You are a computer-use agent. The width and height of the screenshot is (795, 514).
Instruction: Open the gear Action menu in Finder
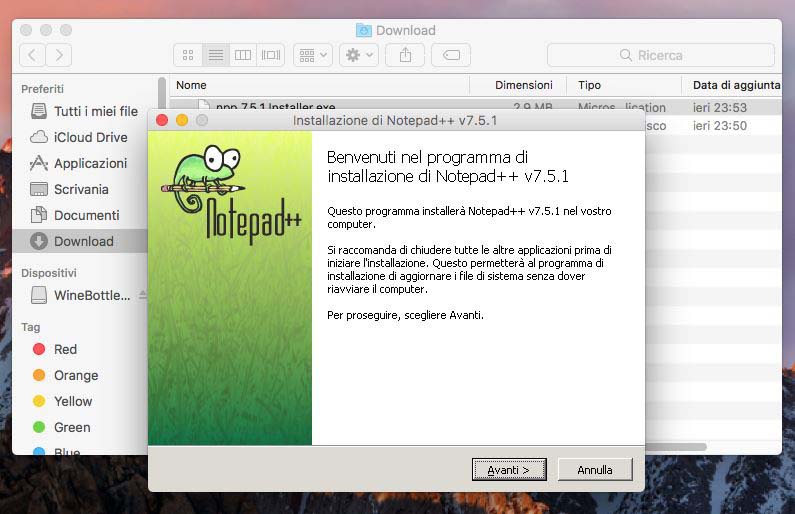pyautogui.click(x=359, y=55)
